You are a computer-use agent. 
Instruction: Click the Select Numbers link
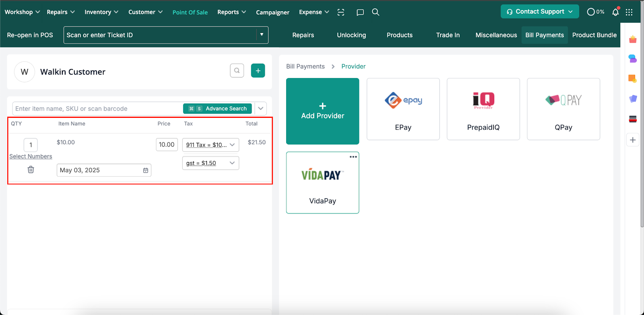(x=31, y=156)
